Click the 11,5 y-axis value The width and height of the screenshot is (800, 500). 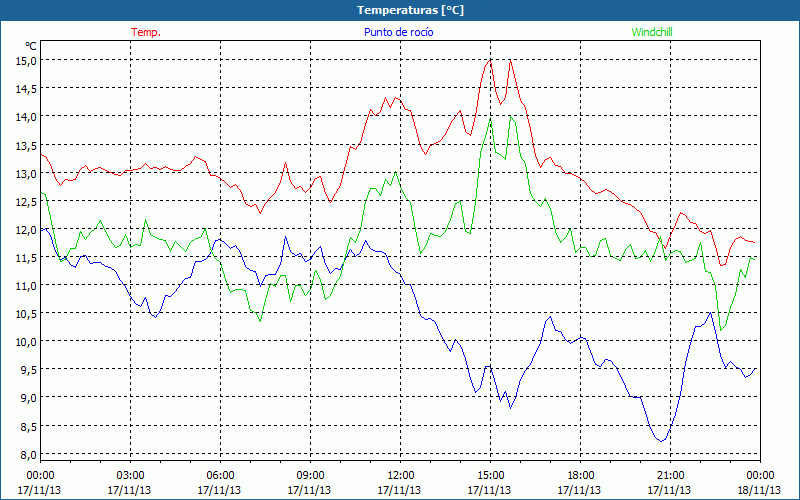click(x=28, y=258)
